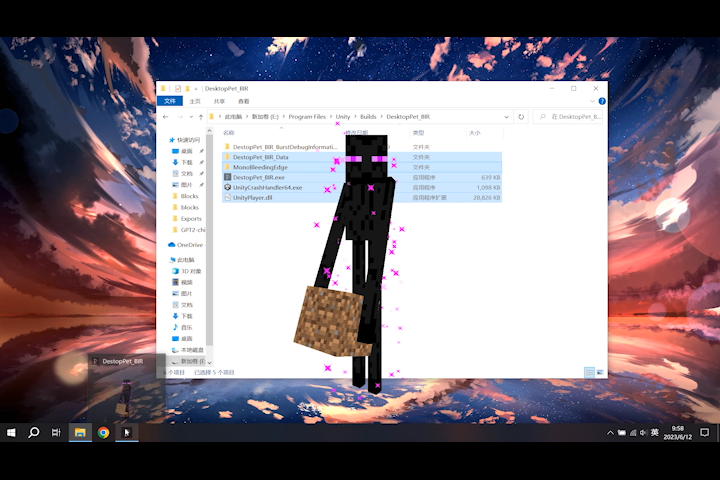Expand the address bar history dropdown
The height and width of the screenshot is (480, 720).
[x=506, y=117]
